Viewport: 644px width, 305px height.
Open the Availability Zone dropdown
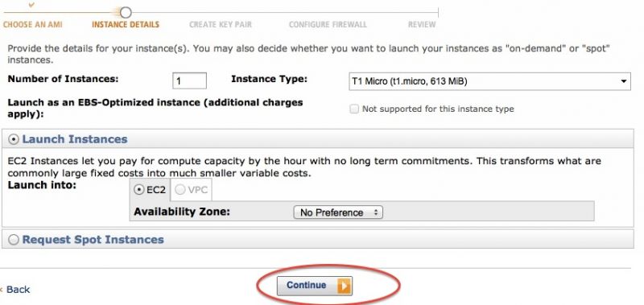338,212
